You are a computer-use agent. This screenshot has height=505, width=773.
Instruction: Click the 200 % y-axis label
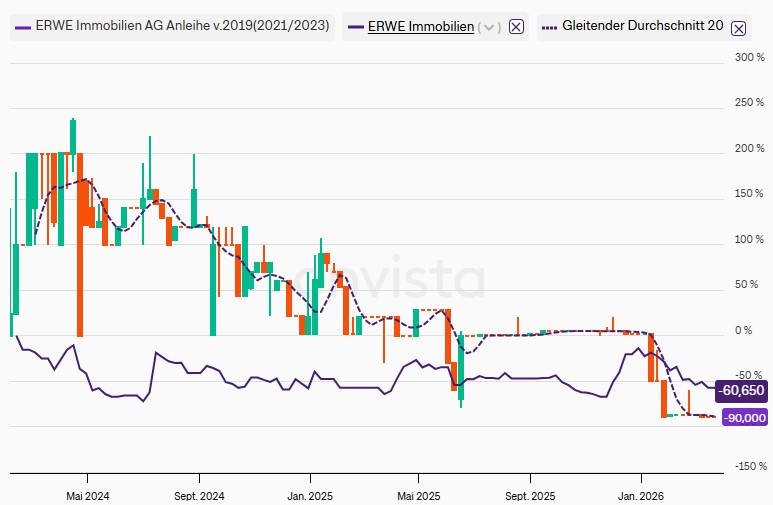click(749, 148)
